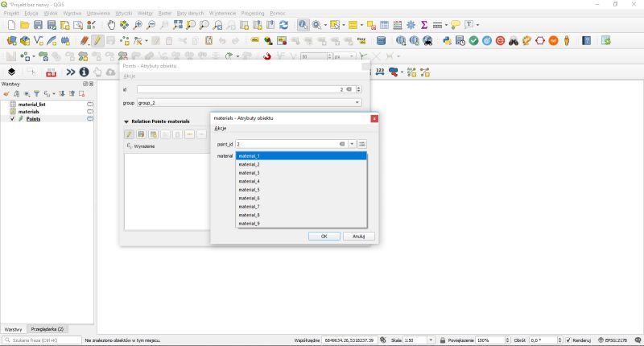Open the measure tool dropdown arrow
The image size is (644, 346).
(446, 25)
